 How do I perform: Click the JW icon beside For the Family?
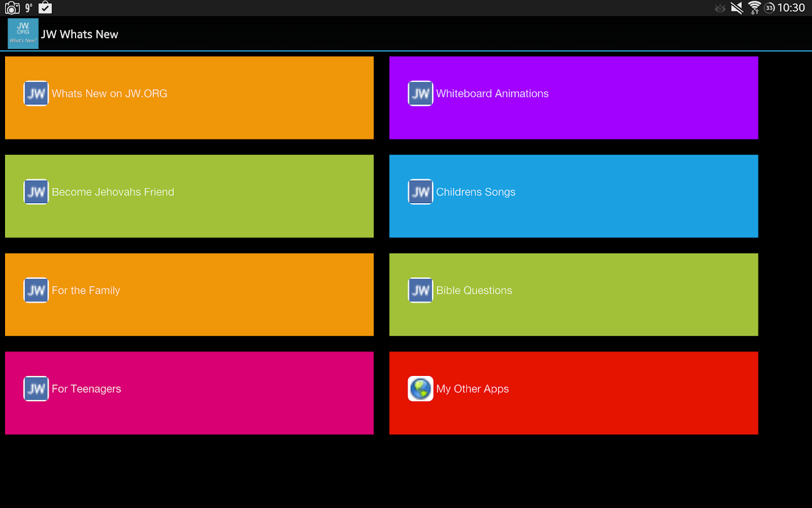36,290
